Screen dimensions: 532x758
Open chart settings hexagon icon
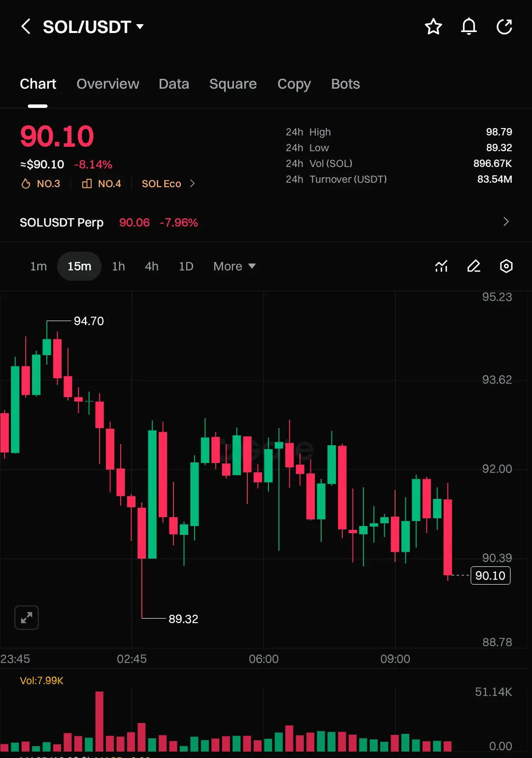[x=506, y=266]
